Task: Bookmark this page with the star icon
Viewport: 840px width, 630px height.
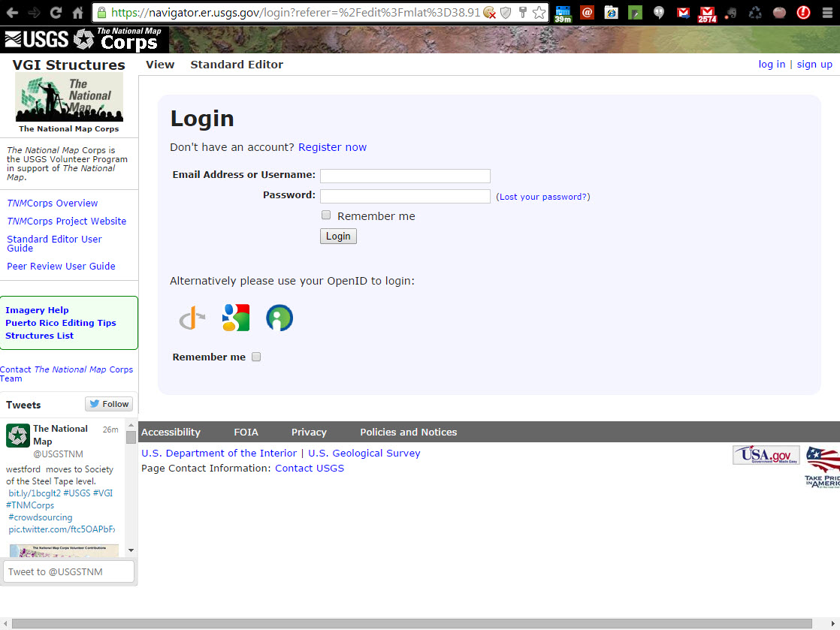Action: coord(539,13)
